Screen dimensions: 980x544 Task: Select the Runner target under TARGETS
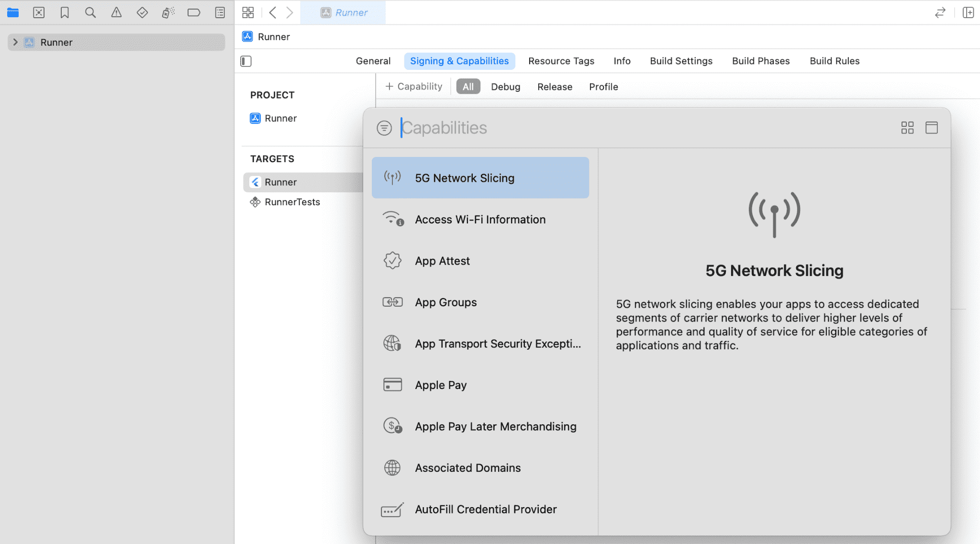pyautogui.click(x=303, y=182)
